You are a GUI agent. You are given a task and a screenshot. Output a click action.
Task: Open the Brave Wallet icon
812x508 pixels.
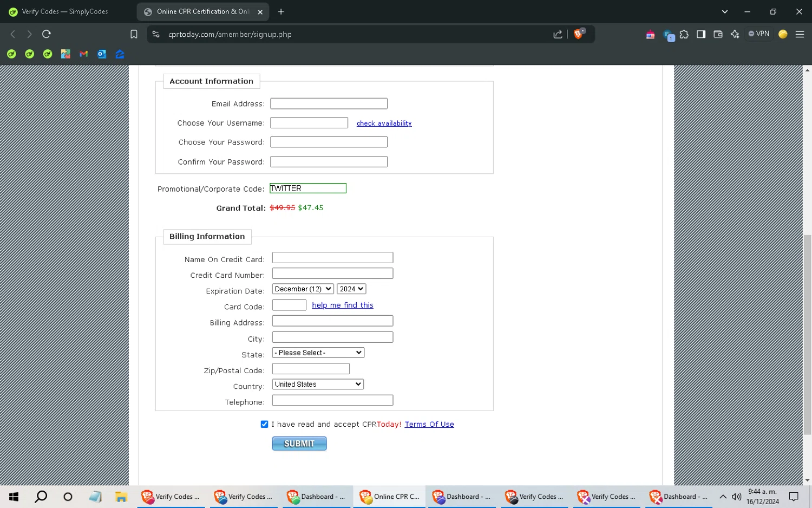(718, 34)
